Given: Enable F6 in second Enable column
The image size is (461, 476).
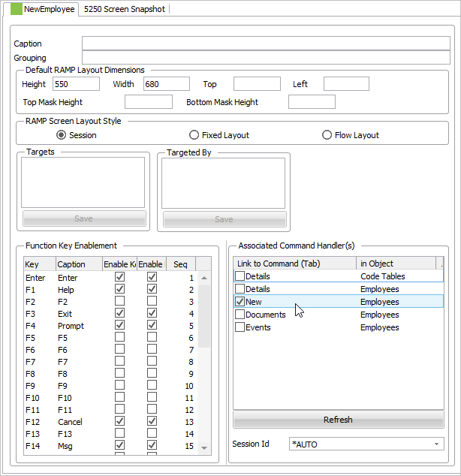Looking at the screenshot, I should point(152,349).
